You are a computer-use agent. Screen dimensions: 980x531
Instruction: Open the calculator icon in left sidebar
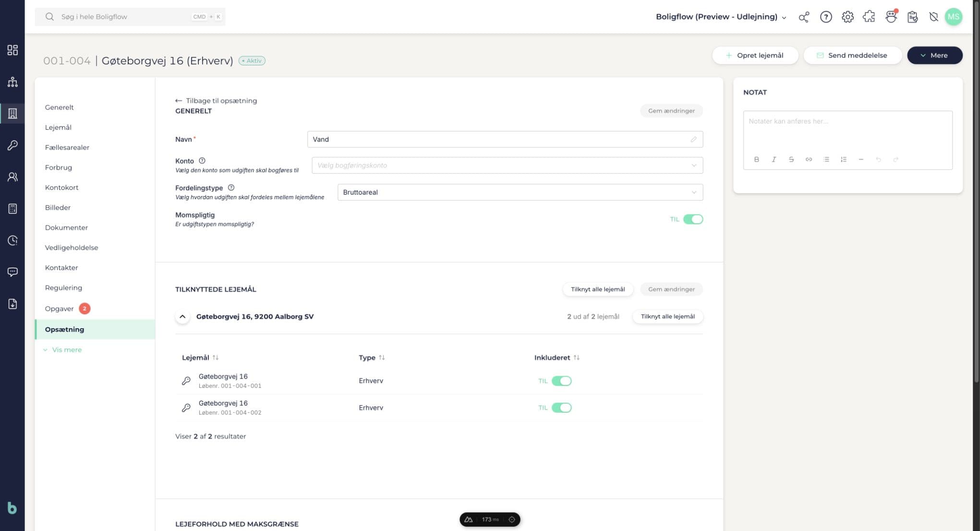tap(12, 209)
